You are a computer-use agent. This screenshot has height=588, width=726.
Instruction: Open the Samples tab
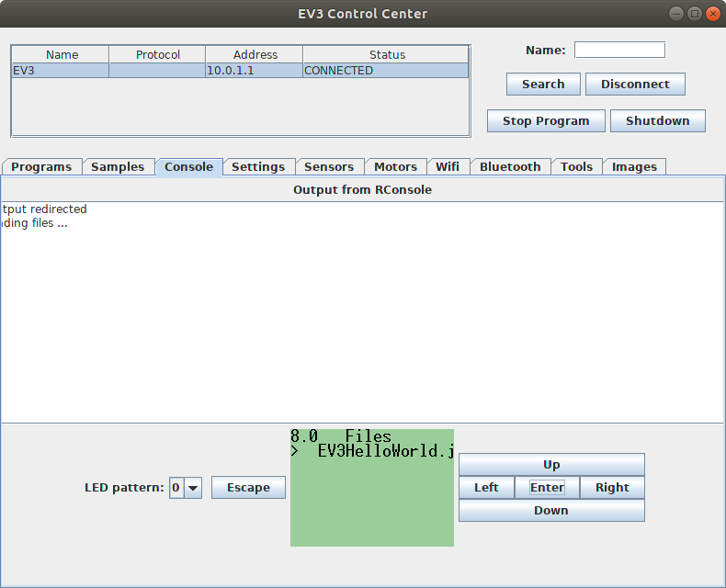coord(118,167)
